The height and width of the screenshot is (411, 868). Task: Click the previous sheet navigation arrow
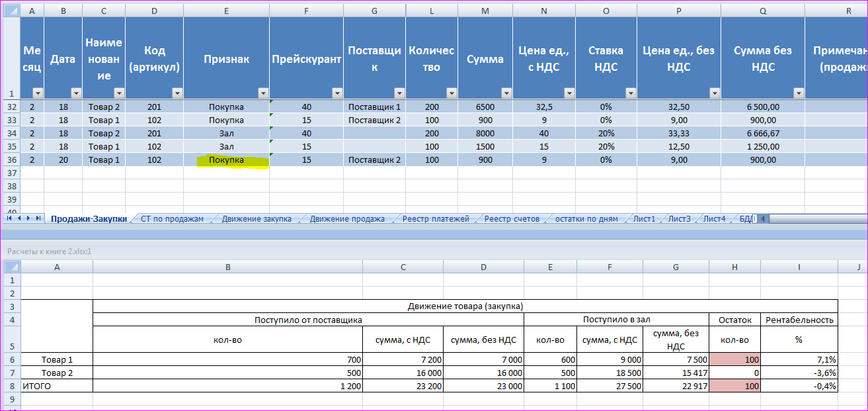19,218
